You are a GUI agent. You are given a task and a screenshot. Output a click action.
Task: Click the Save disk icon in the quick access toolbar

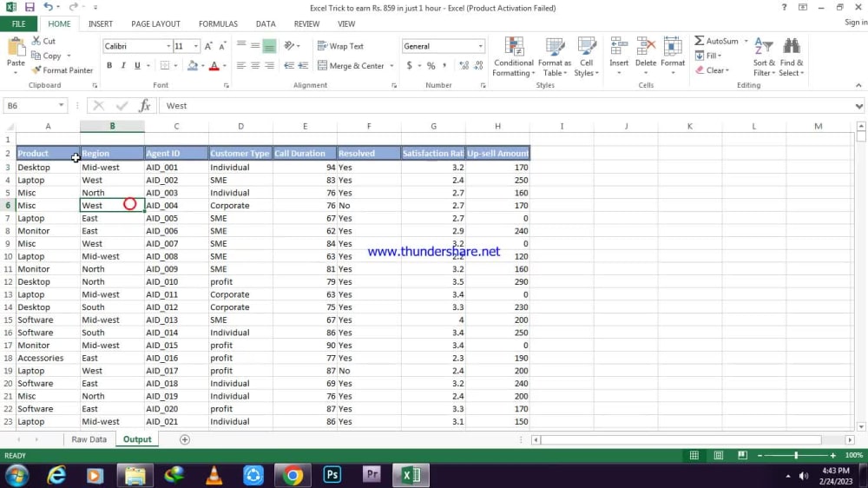[x=30, y=8]
